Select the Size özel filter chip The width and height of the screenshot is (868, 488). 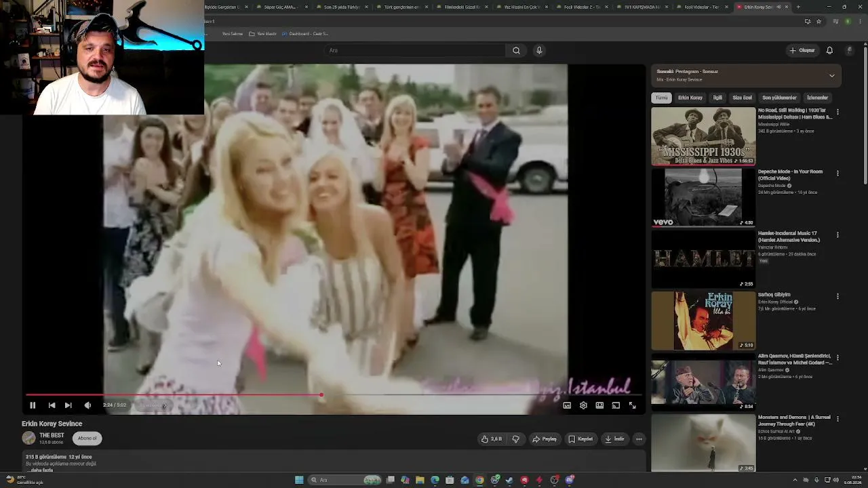click(742, 98)
